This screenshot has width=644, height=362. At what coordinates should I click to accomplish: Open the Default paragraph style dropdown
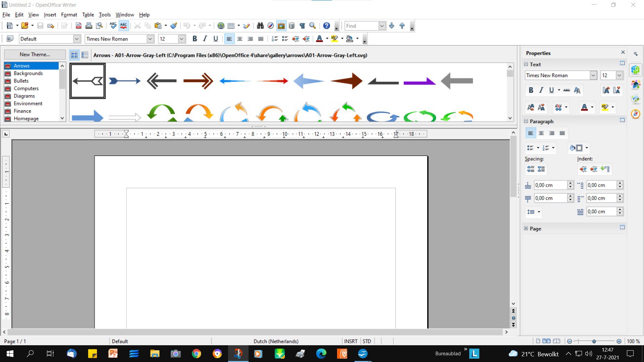77,39
